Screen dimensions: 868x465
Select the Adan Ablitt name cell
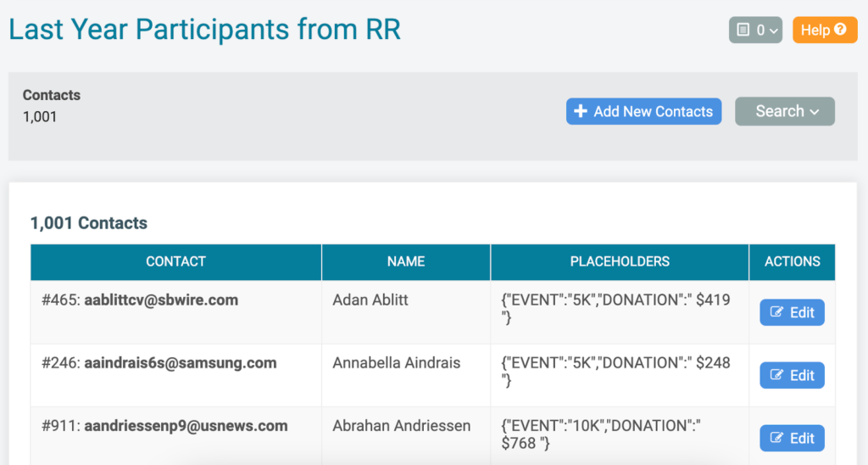406,312
